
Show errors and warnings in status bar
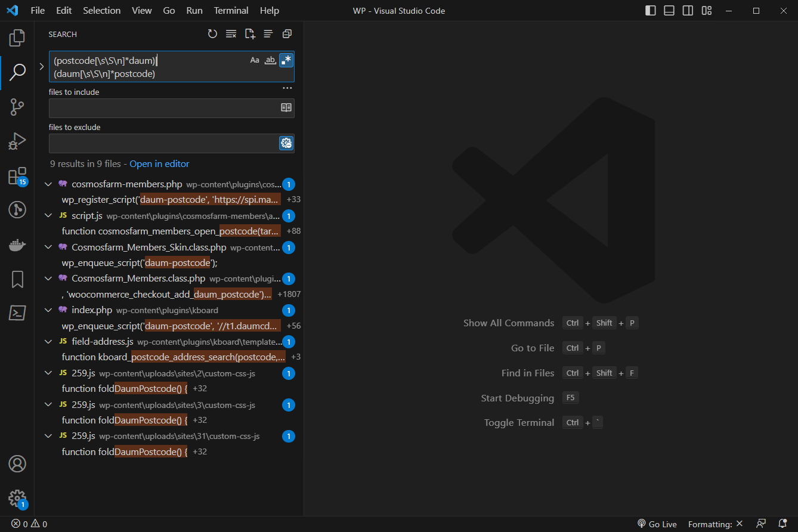pyautogui.click(x=29, y=524)
